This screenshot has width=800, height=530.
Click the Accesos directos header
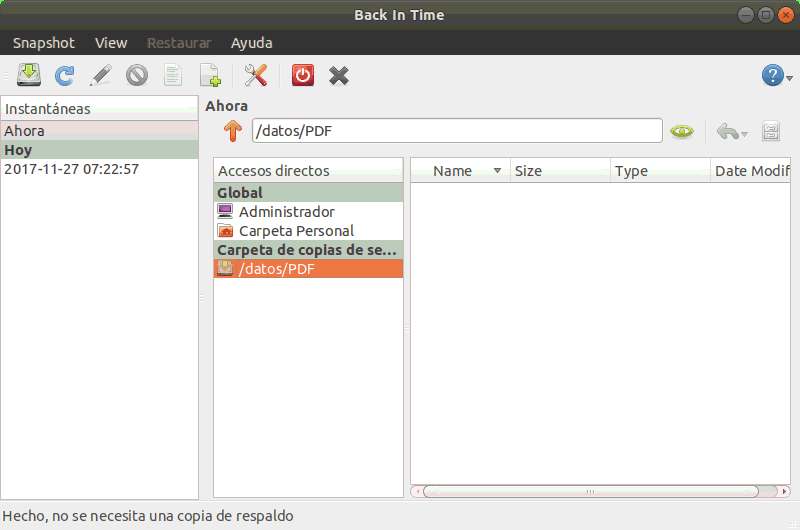(308, 170)
